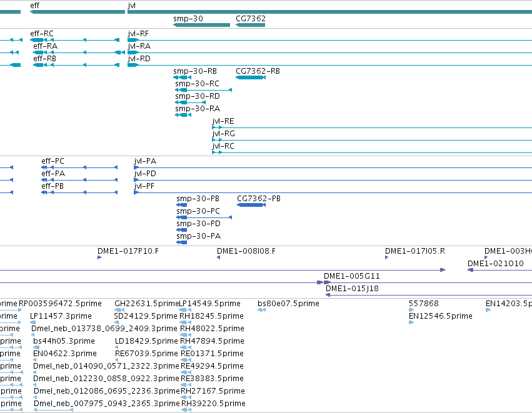Click the eff-PB protein label
This screenshot has width=532, height=413.
[x=53, y=186]
